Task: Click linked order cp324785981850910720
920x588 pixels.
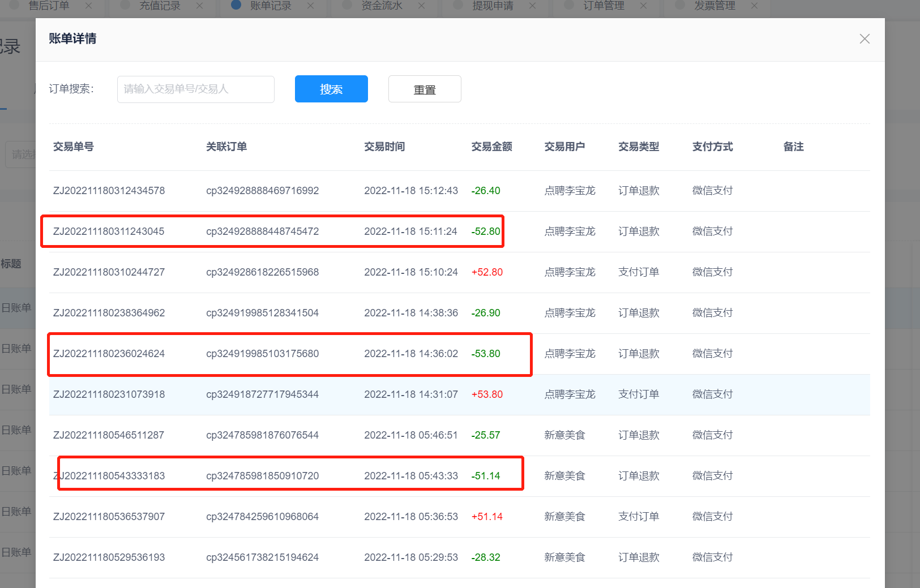Action: click(263, 476)
